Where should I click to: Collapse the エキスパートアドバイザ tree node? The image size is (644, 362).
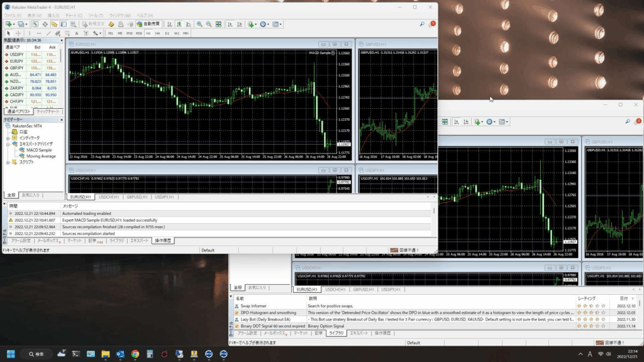click(x=8, y=144)
